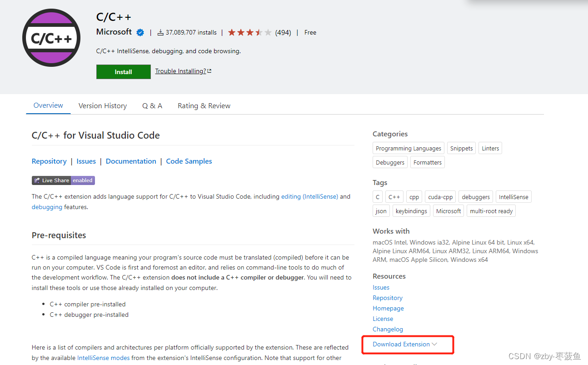Click the multi-root ready tag
Image resolution: width=588 pixels, height=365 pixels.
[491, 211]
